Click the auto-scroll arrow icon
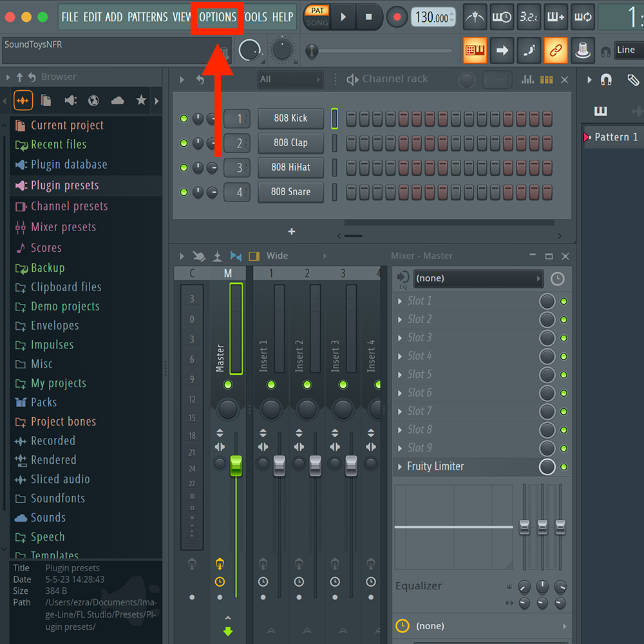Viewport: 644px width, 644px height. (502, 50)
